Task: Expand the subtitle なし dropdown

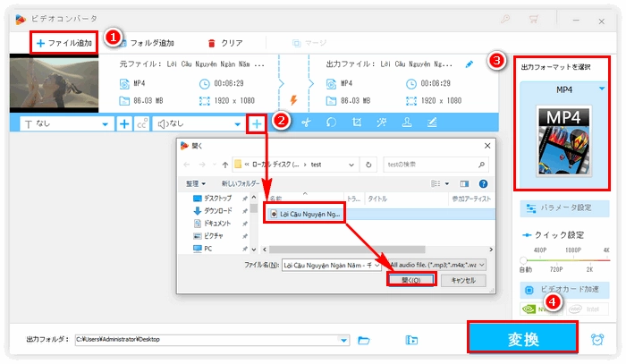Action: (x=106, y=123)
